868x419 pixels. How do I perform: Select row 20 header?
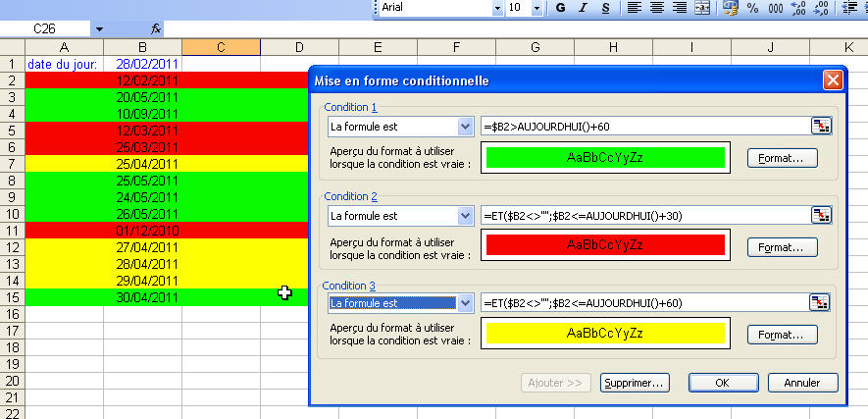click(12, 381)
